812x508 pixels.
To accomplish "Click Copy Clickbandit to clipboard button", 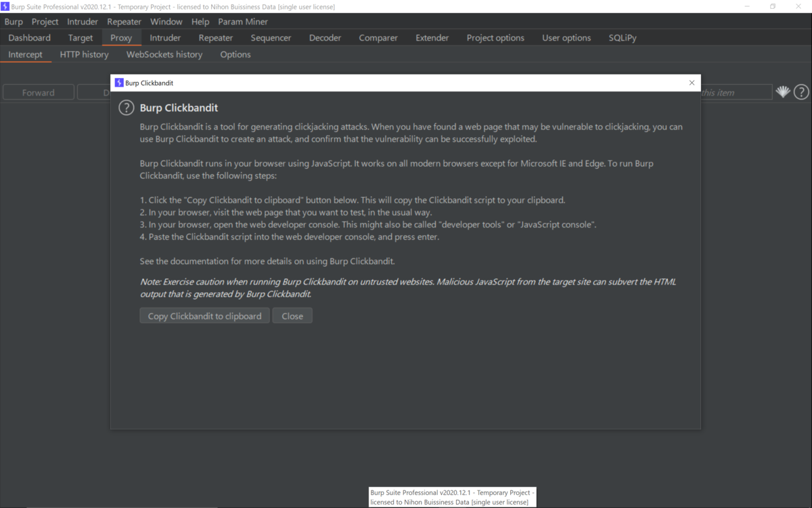I will pyautogui.click(x=204, y=316).
